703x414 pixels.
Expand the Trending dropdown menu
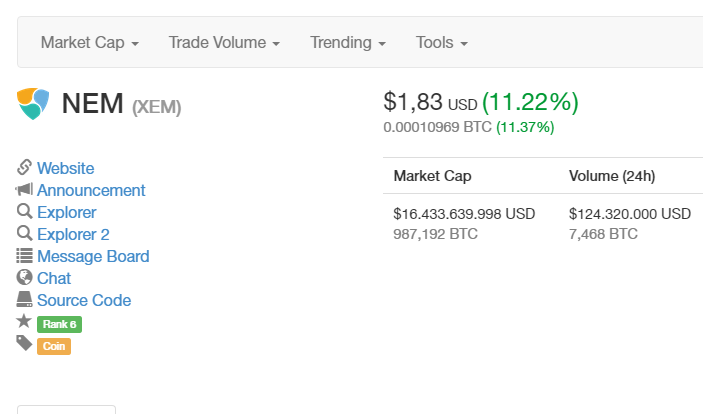click(347, 43)
